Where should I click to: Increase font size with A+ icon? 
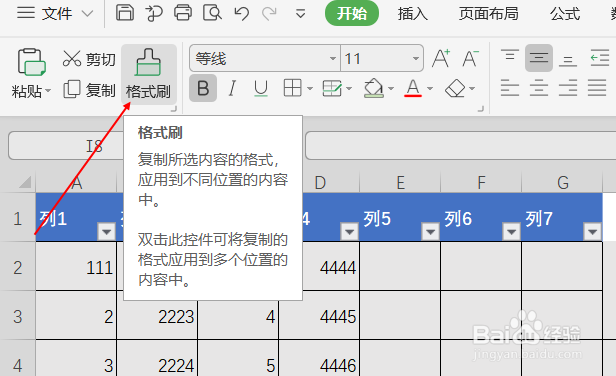(x=441, y=59)
